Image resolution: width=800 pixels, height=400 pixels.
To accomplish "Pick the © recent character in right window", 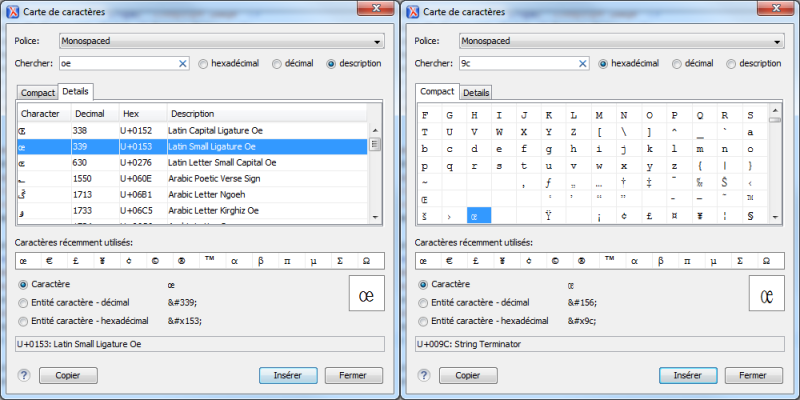I will tap(556, 260).
